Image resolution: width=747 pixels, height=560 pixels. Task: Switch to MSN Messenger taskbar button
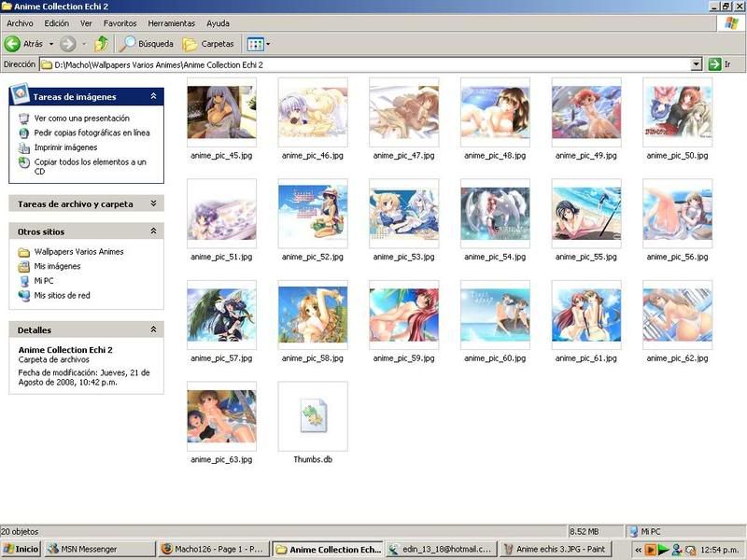tap(100, 550)
